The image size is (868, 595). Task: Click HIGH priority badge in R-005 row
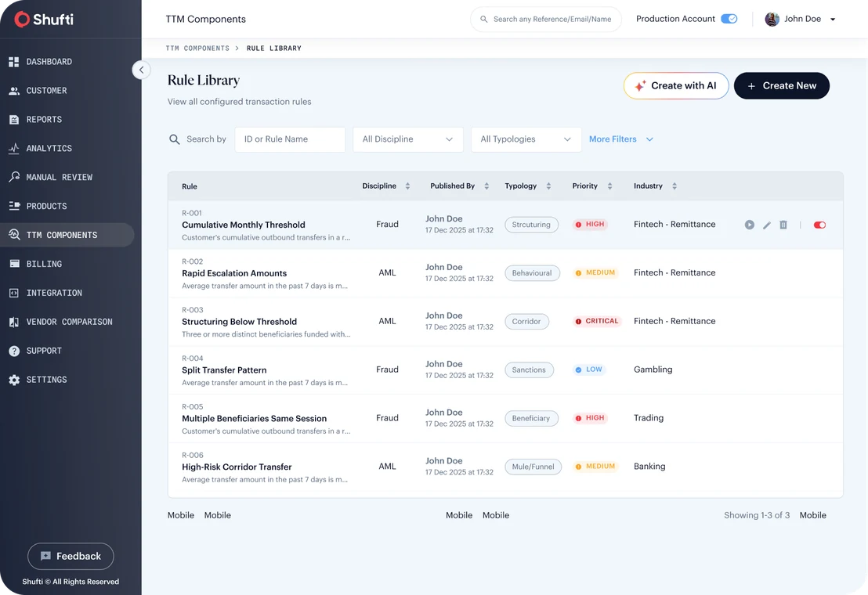pos(590,418)
